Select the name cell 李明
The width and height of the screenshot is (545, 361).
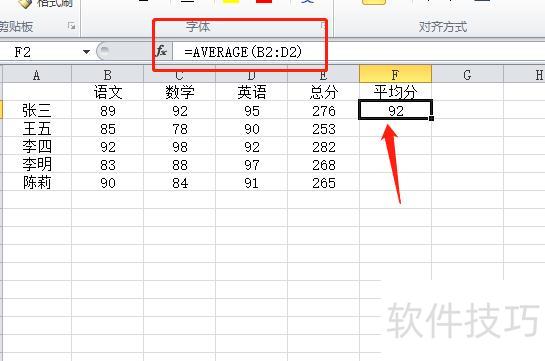(x=36, y=164)
